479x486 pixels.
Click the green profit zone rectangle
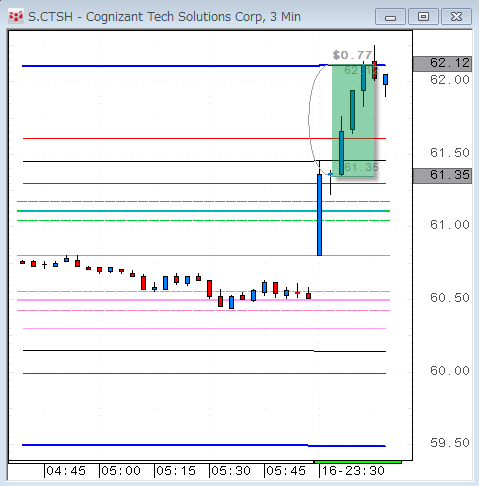click(x=353, y=120)
